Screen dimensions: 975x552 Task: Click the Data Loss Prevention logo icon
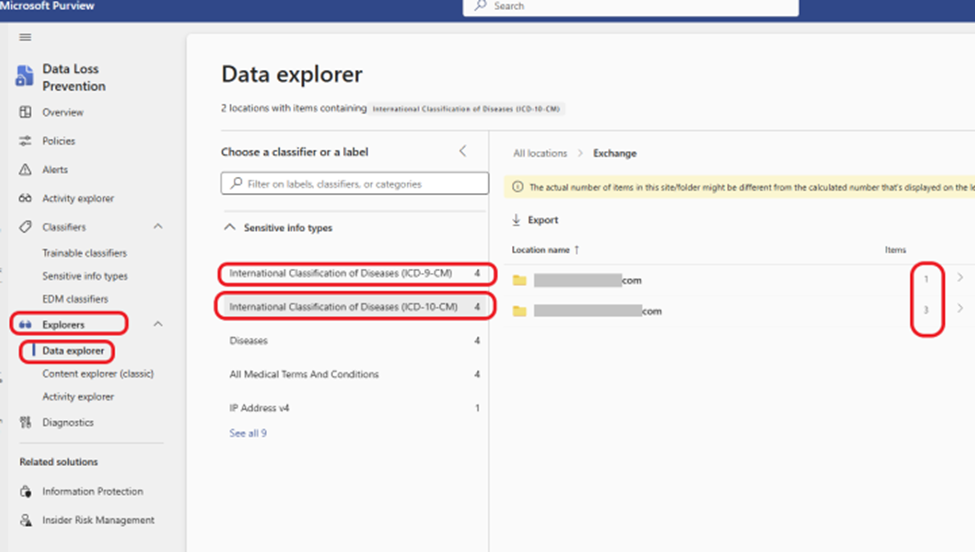[x=24, y=76]
